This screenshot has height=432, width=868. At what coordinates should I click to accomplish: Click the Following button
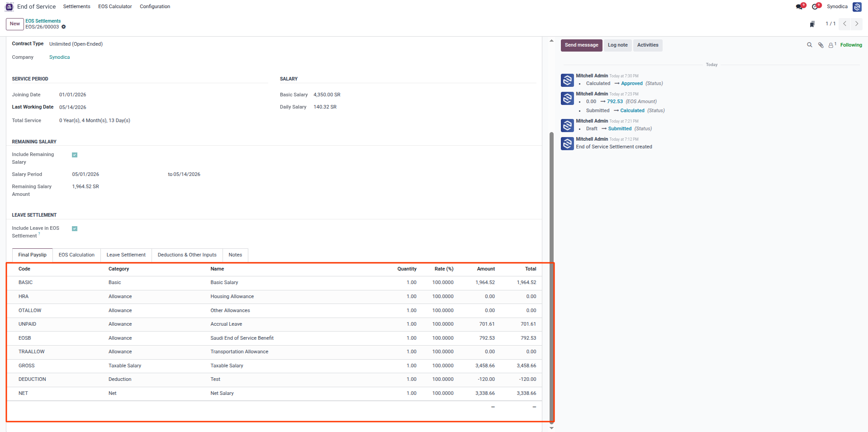click(851, 45)
